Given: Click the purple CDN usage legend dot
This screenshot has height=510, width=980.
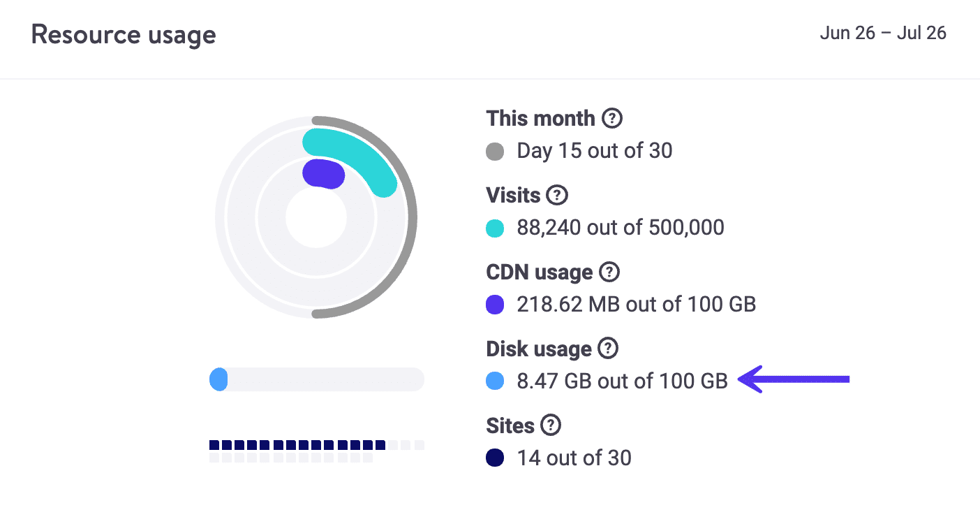Looking at the screenshot, I should [495, 305].
